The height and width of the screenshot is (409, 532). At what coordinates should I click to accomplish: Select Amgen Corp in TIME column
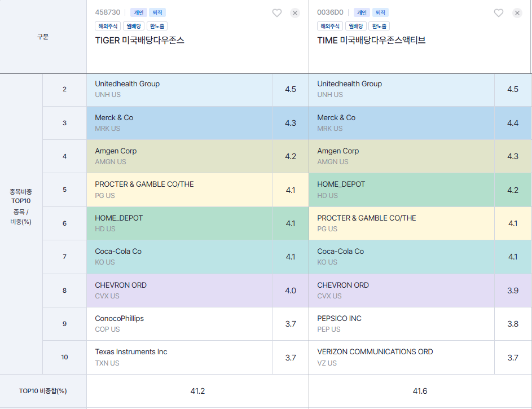pos(401,156)
